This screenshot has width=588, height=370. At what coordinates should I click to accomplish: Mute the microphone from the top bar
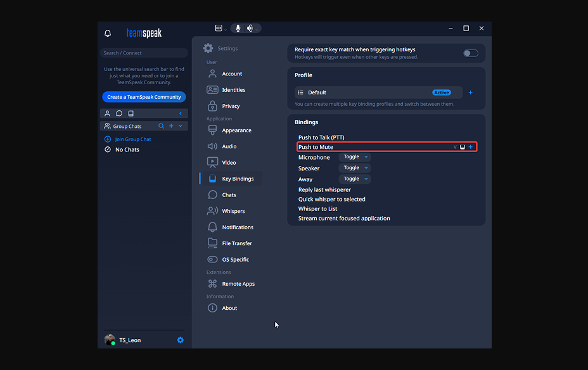coord(238,28)
